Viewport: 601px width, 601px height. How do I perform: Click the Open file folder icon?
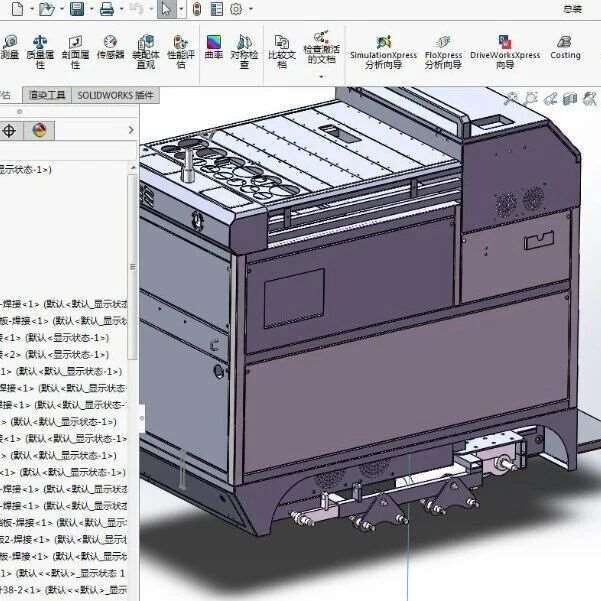pyautogui.click(x=47, y=8)
